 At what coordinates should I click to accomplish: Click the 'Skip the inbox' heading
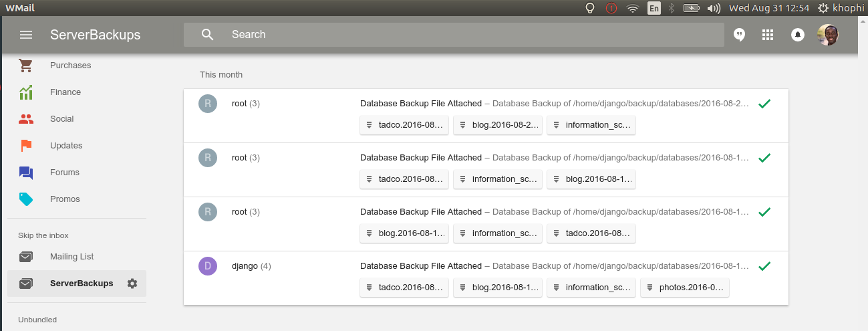[43, 235]
